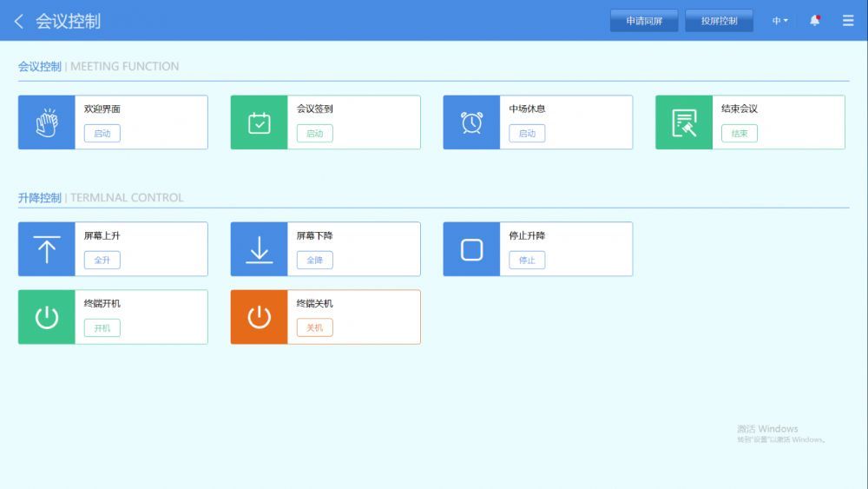
Task: Open the hamburger menu
Action: click(848, 21)
